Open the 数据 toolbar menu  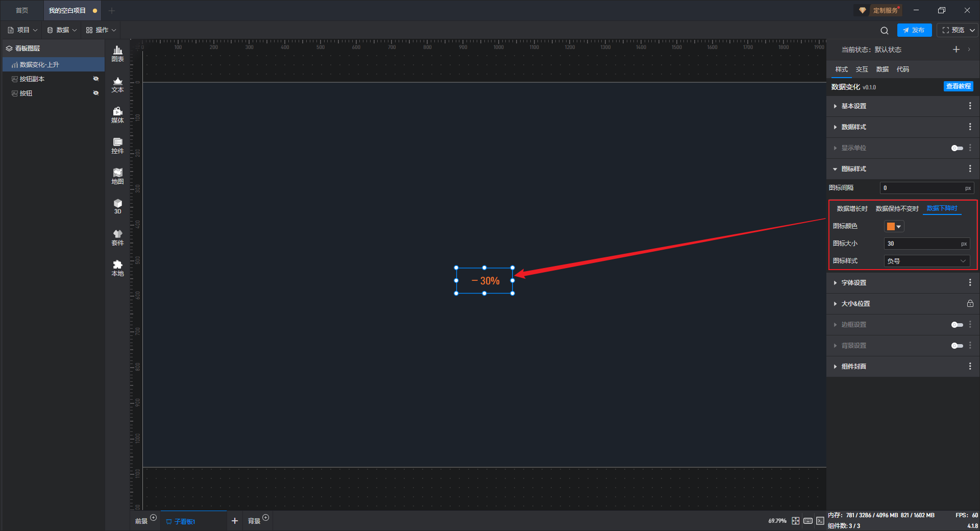[x=62, y=30]
